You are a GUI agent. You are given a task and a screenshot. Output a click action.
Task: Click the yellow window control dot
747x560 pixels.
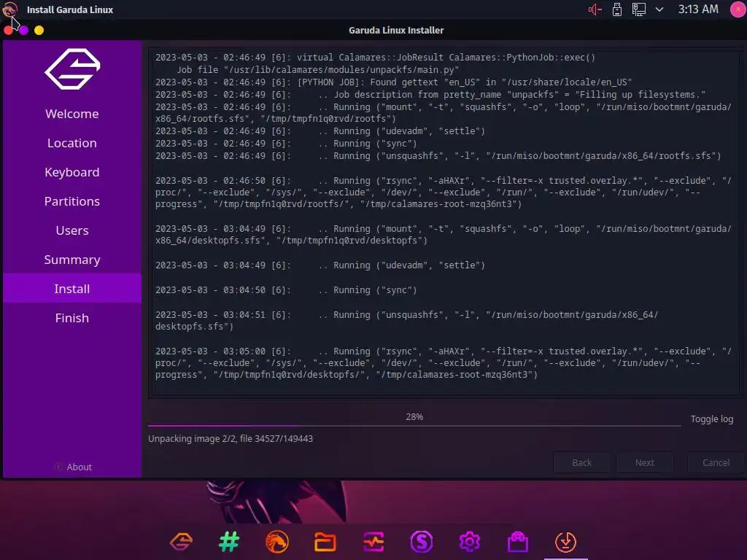pyautogui.click(x=39, y=31)
